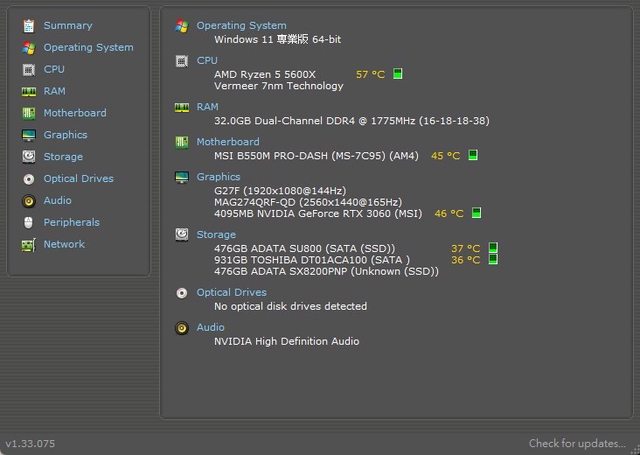Image resolution: width=640 pixels, height=455 pixels.
Task: Click the RAM module icon in sidebar
Action: 28,91
